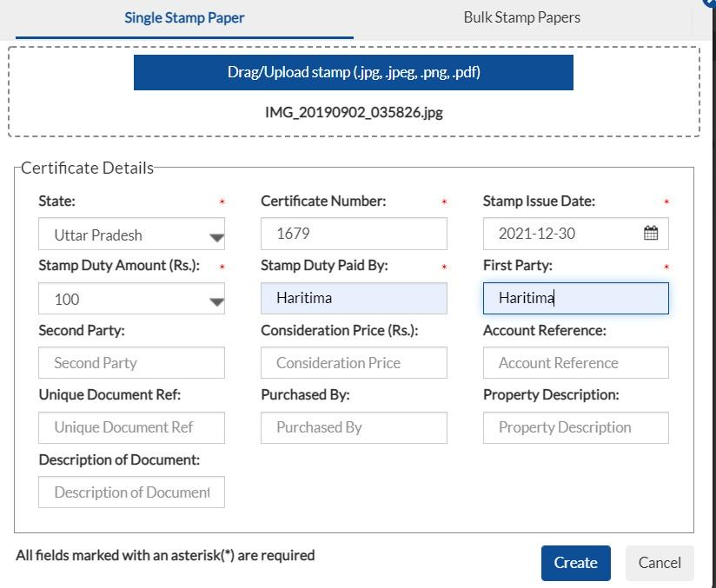Viewport: 716px width, 588px height.
Task: Click the First Party input field
Action: pos(576,299)
